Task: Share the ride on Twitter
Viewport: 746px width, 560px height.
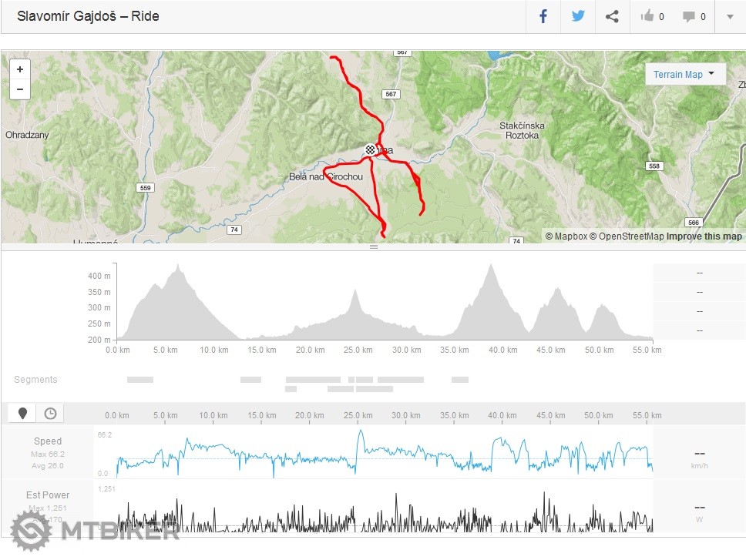Action: coord(578,16)
